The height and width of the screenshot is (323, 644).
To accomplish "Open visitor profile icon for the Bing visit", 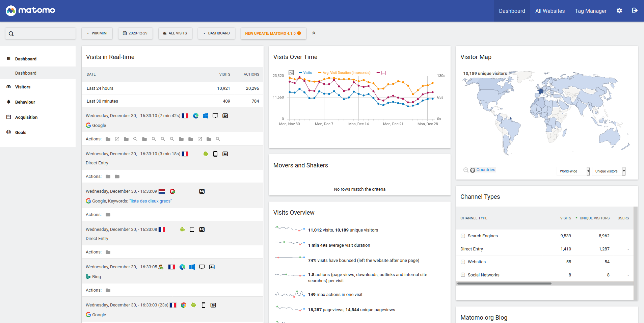I will 212,267.
